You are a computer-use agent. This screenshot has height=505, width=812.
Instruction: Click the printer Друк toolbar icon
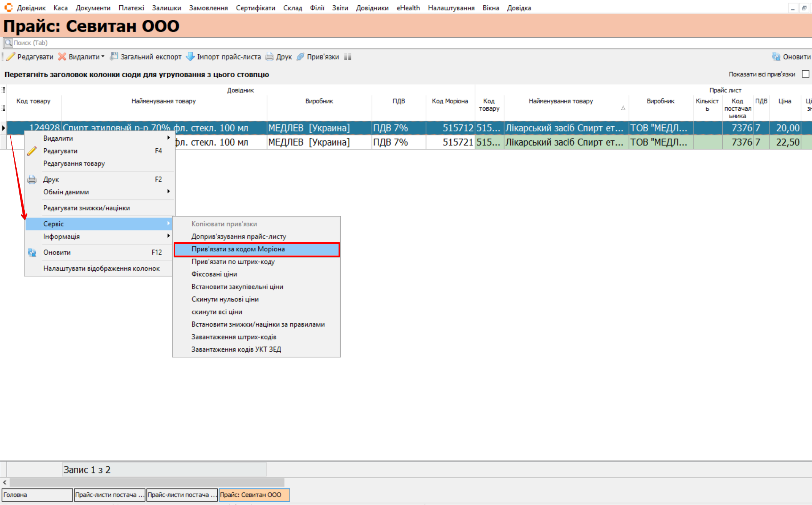tap(269, 57)
